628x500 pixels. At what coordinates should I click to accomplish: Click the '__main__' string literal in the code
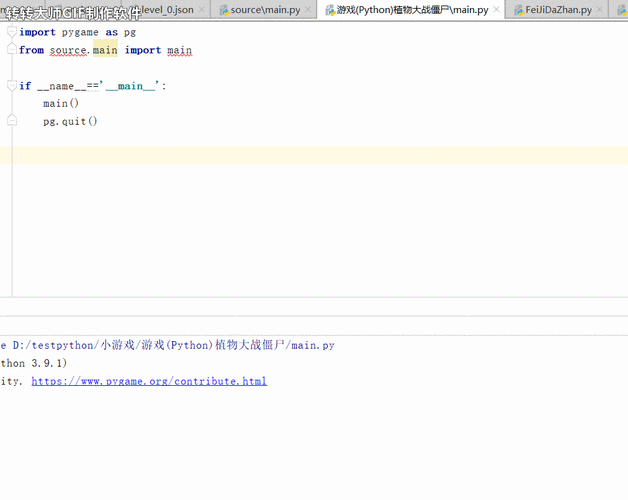point(130,86)
